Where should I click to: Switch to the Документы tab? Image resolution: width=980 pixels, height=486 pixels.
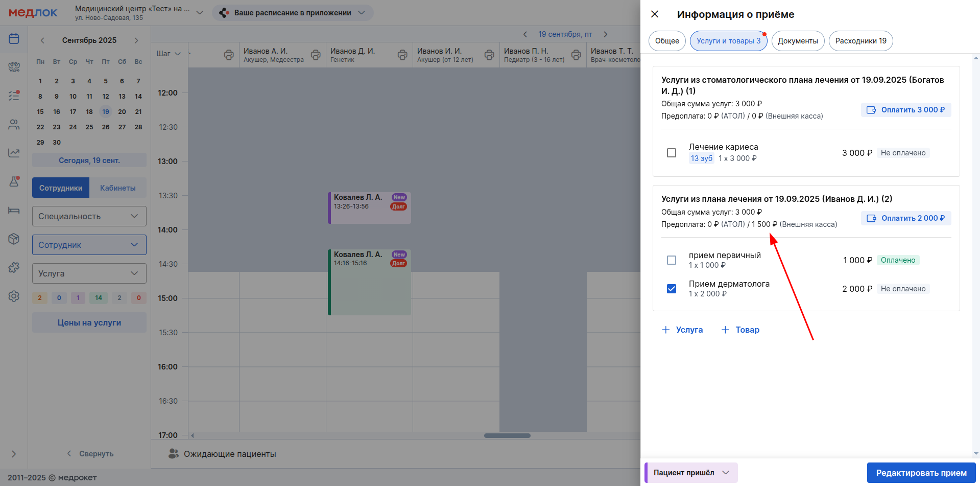pos(798,41)
